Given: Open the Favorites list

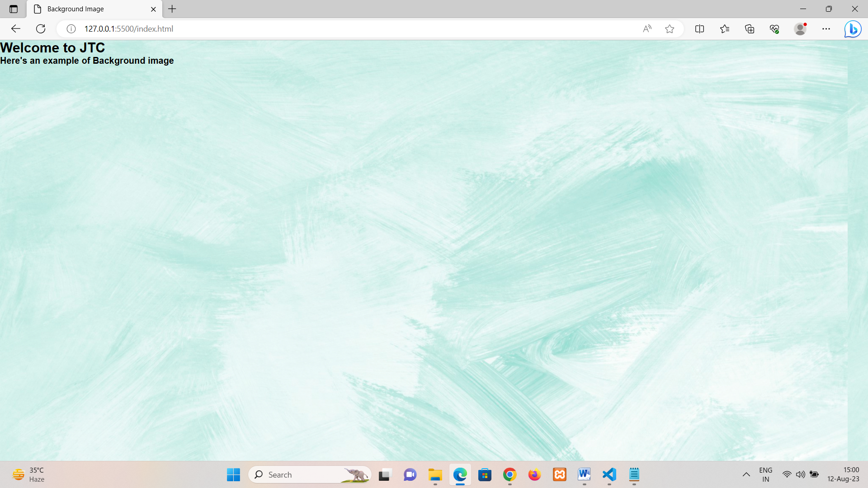Looking at the screenshot, I should pyautogui.click(x=725, y=29).
